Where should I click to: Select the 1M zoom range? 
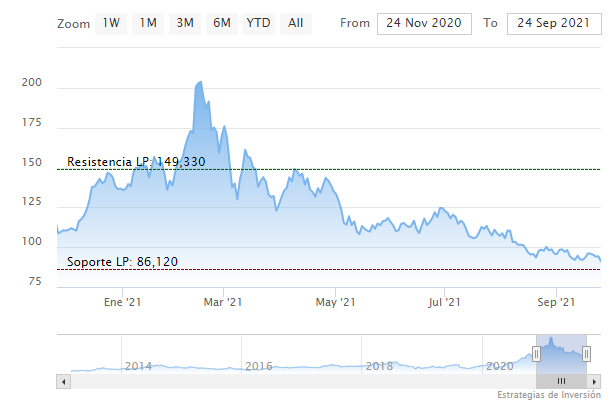(x=148, y=22)
